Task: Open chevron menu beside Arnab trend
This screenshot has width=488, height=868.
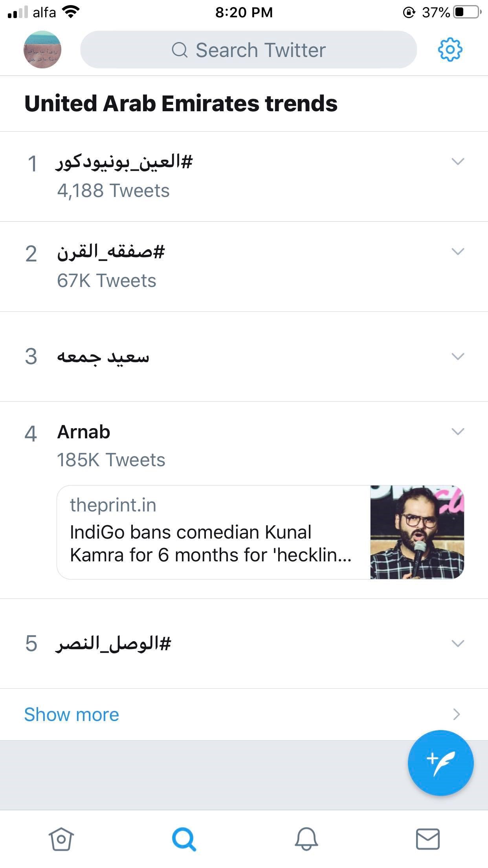Action: (x=458, y=432)
